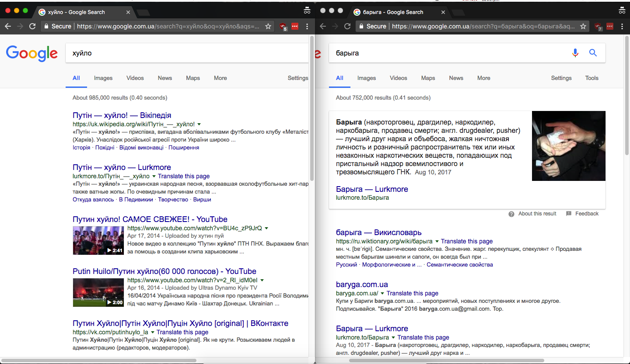Screen dimensions: 630x364
Task: Click the address bar in left window
Action: (x=157, y=26)
